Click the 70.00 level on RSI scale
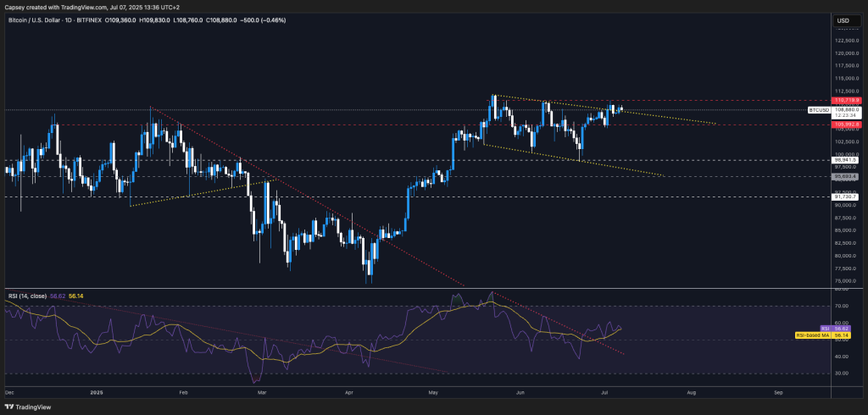This screenshot has height=415, width=868. [842, 306]
